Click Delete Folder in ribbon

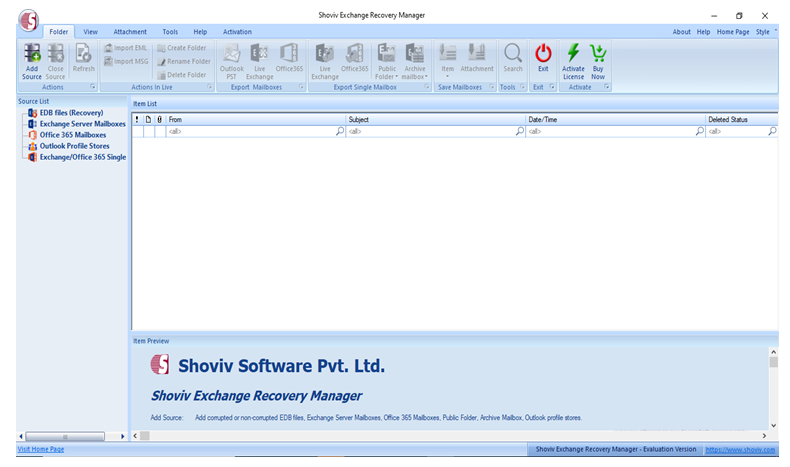pyautogui.click(x=181, y=75)
